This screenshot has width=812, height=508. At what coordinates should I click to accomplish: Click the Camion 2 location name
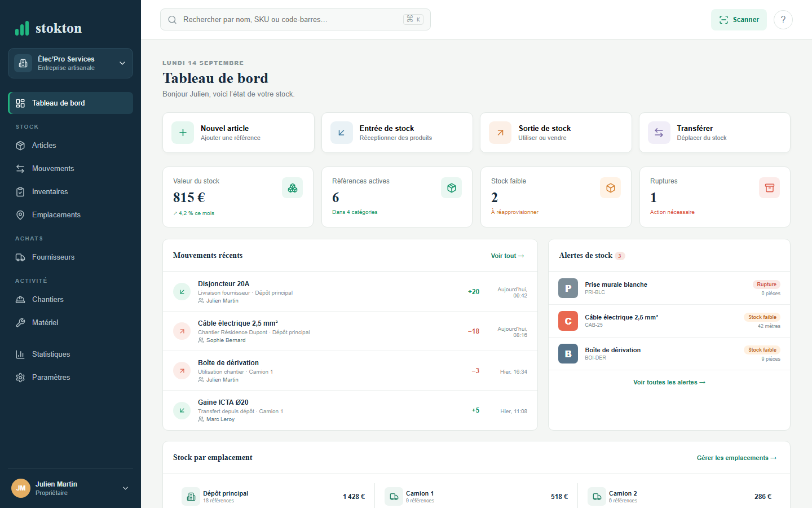(x=623, y=493)
